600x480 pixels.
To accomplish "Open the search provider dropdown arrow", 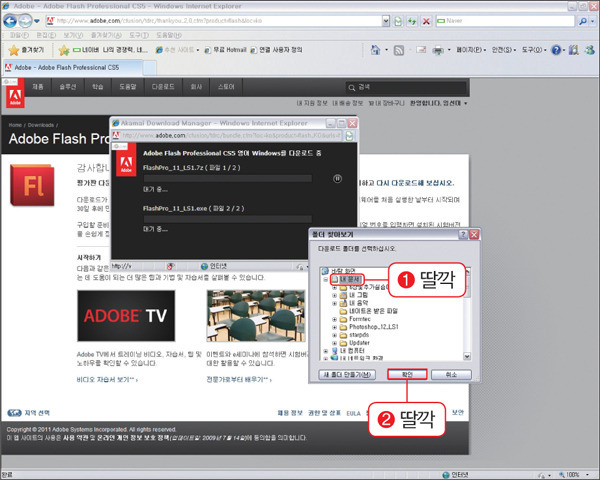I will (x=593, y=21).
